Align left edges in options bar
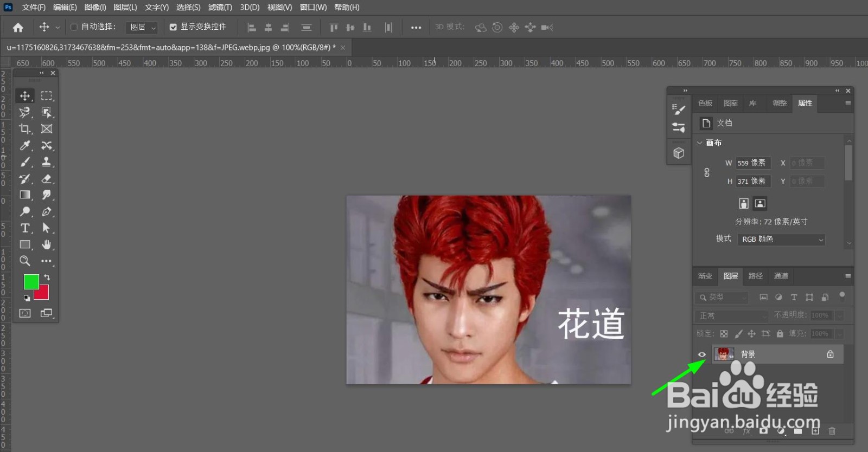Screen dimensions: 868x452 click(x=252, y=28)
